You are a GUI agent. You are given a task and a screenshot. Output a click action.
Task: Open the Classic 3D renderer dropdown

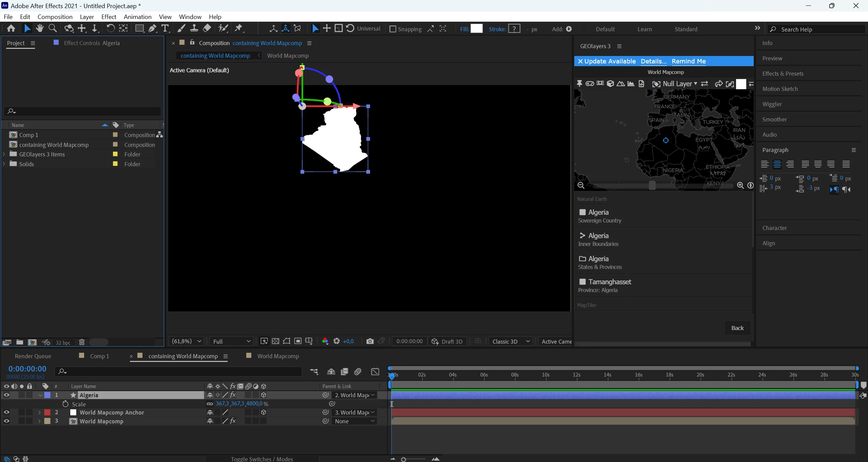pos(510,341)
